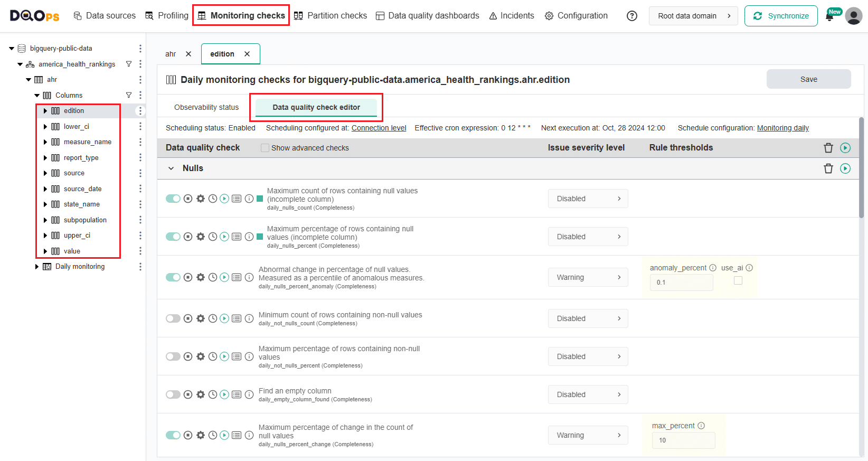Filter tables in america_health_rankings schema

[x=129, y=64]
